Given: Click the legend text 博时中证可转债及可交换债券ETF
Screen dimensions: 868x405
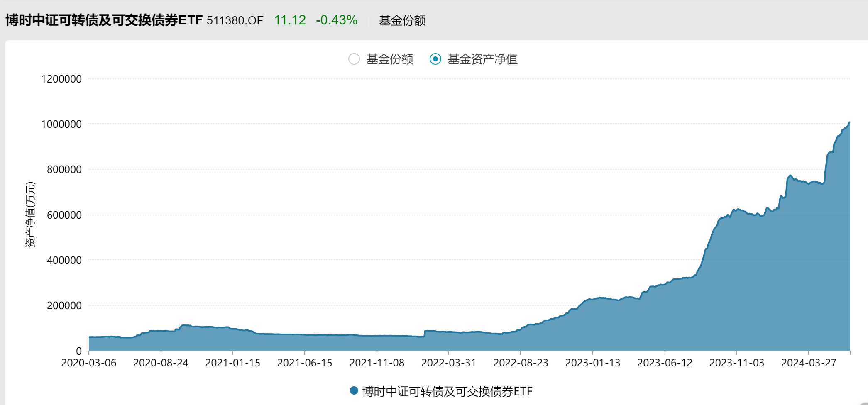Looking at the screenshot, I should coord(447,391).
